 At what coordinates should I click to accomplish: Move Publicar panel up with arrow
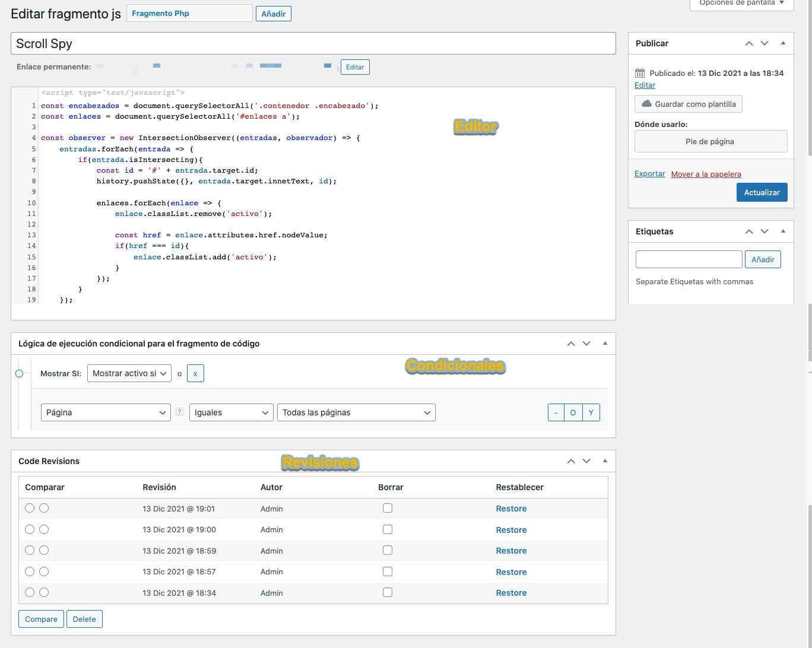coord(749,43)
